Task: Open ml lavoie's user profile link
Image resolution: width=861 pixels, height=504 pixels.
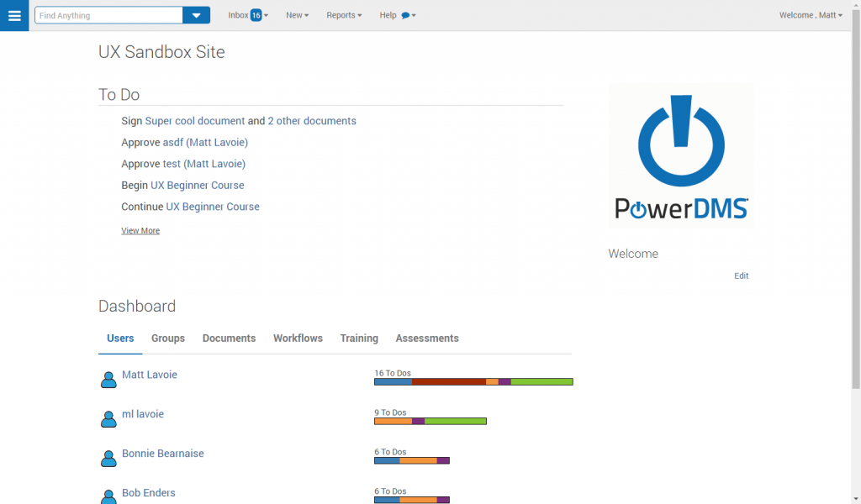Action: 143,414
